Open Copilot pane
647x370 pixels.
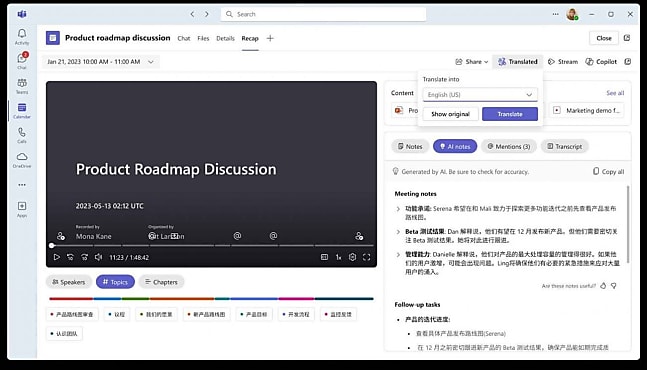pyautogui.click(x=601, y=62)
